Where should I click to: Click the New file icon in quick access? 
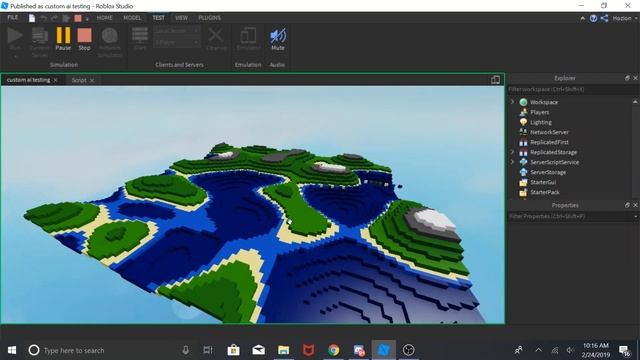(x=32, y=18)
